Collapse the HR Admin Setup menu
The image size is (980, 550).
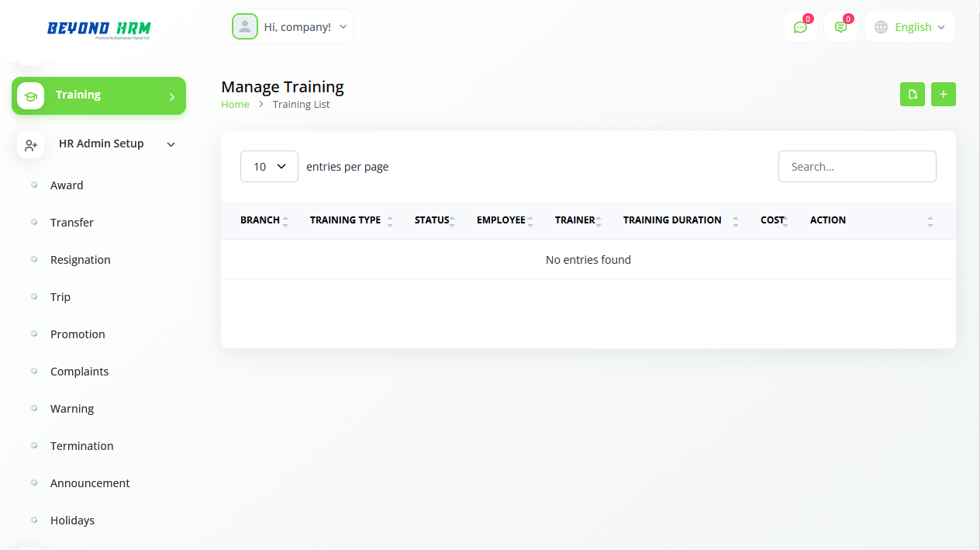click(171, 144)
